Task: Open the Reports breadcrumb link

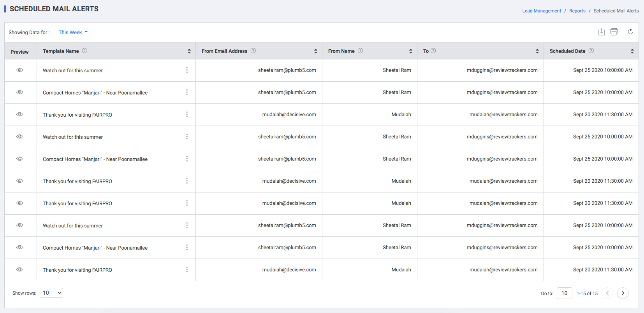Action: [x=577, y=11]
